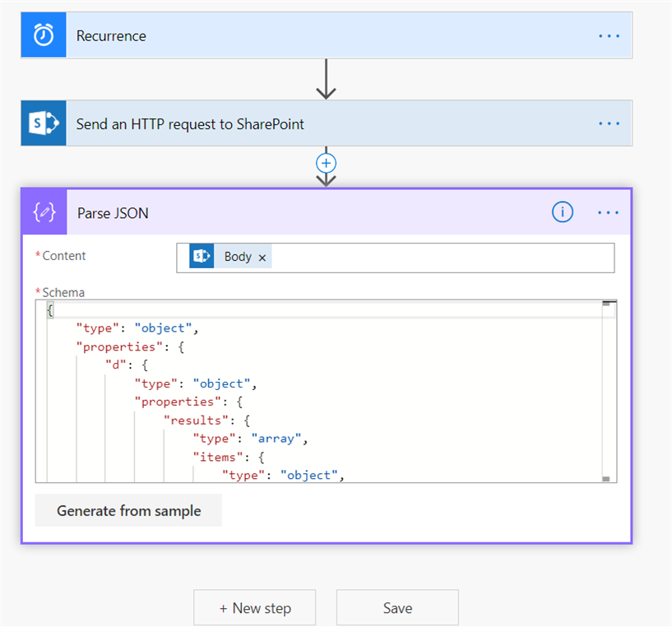
Task: Open the Recurrence step options menu
Action: click(x=609, y=35)
